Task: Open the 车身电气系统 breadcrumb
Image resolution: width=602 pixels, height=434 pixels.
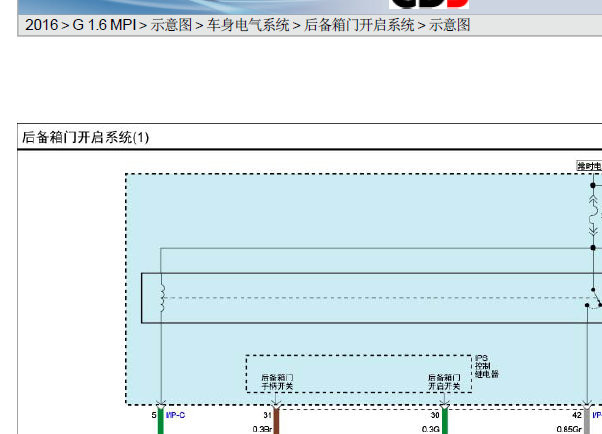Action: (248, 25)
